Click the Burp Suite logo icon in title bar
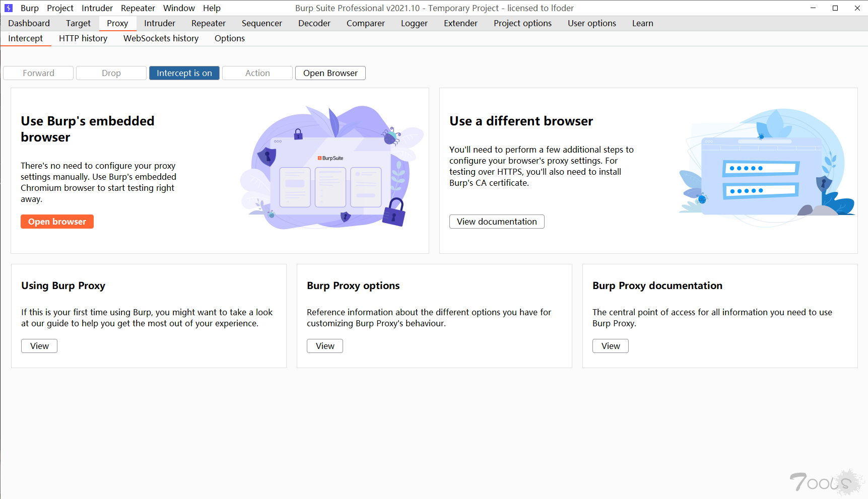868x499 pixels. [9, 8]
